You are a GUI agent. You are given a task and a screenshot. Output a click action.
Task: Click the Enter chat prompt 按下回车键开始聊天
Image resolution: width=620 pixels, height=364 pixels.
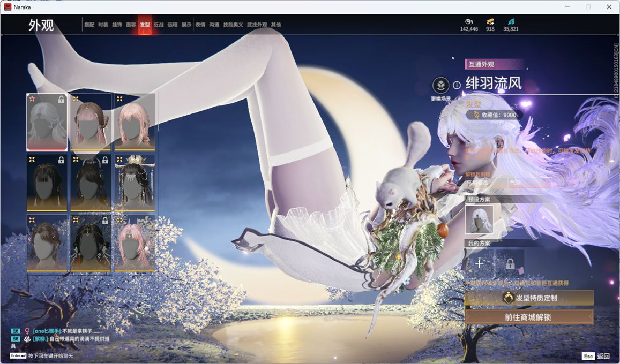[x=50, y=356]
